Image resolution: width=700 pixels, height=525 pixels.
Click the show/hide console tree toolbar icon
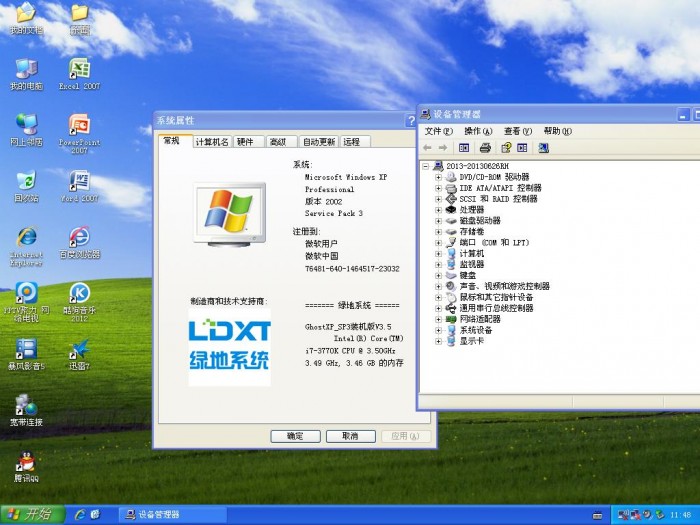464,148
